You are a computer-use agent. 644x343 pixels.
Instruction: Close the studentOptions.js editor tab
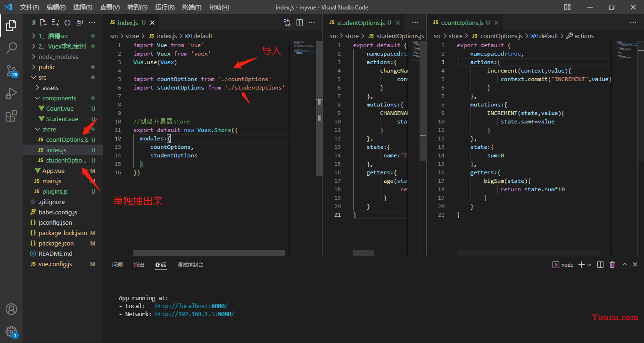coord(397,23)
